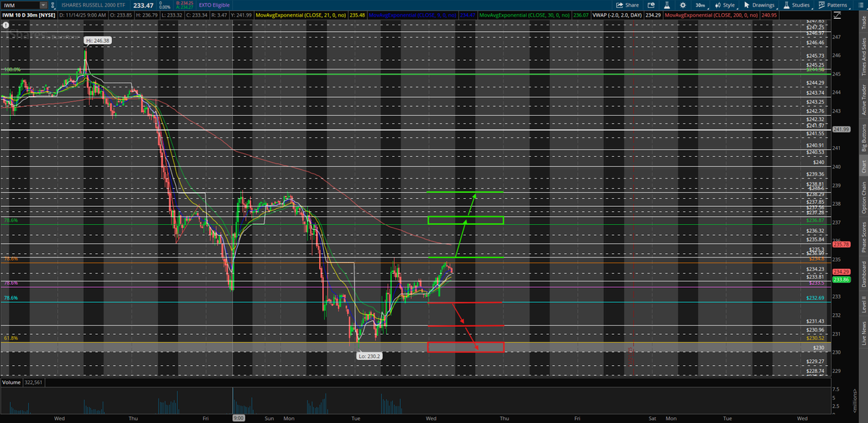Open the chart Settings gear icon
Viewport: 868px width, 423px height.
pyautogui.click(x=682, y=4)
